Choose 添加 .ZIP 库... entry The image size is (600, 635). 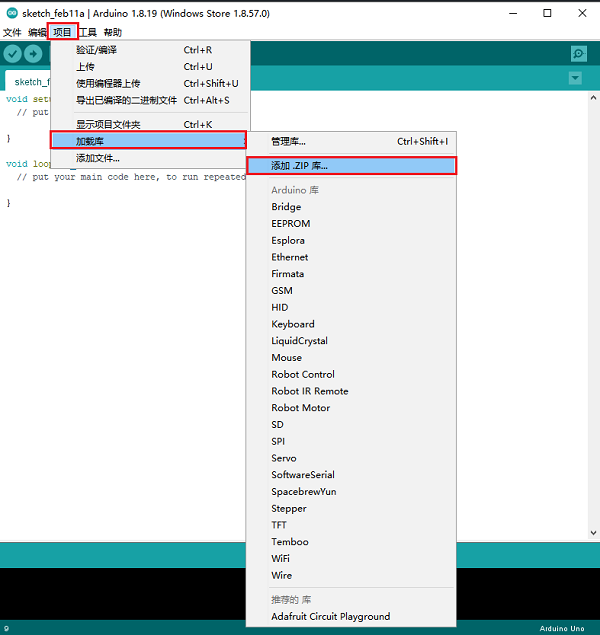point(351,166)
